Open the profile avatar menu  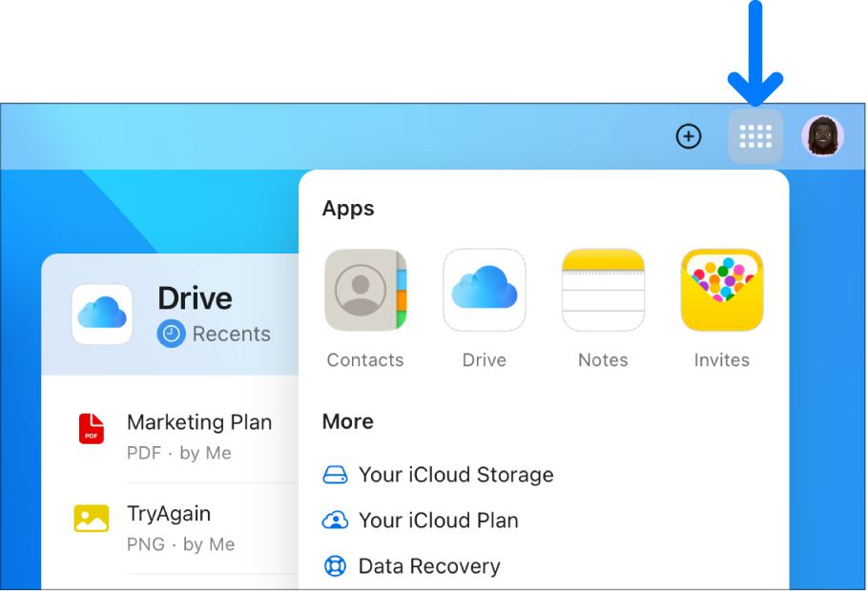(821, 135)
